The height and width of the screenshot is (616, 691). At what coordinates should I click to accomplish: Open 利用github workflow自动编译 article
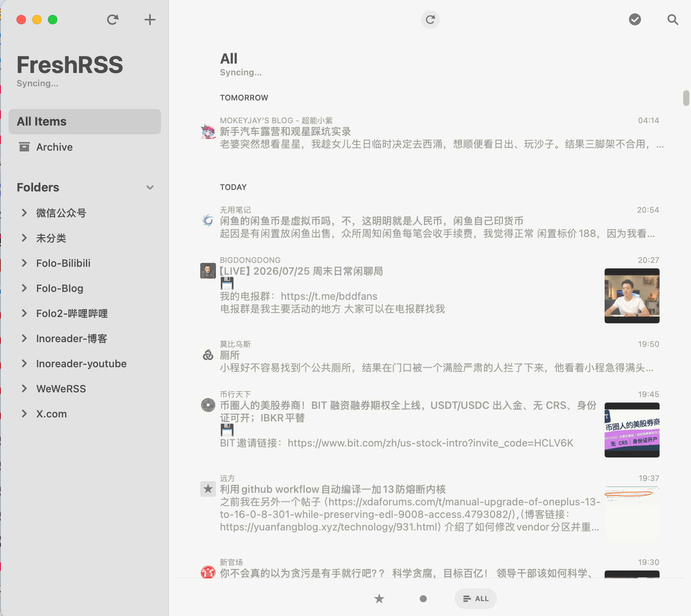333,489
